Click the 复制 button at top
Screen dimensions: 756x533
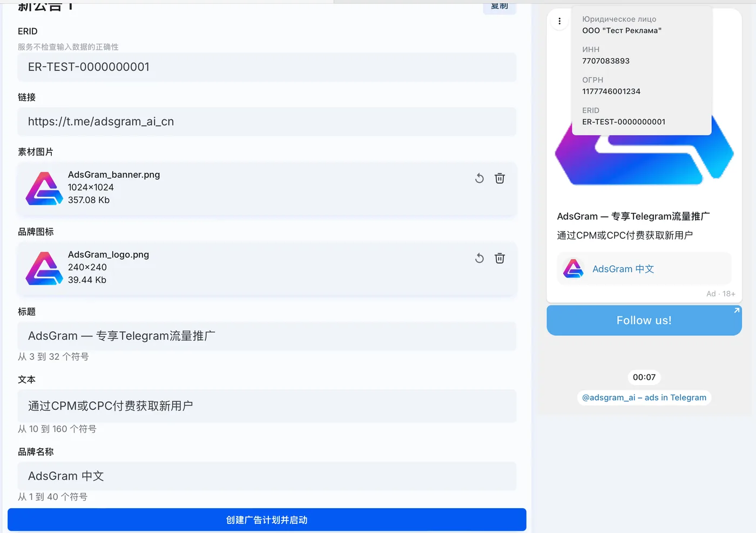pos(500,6)
